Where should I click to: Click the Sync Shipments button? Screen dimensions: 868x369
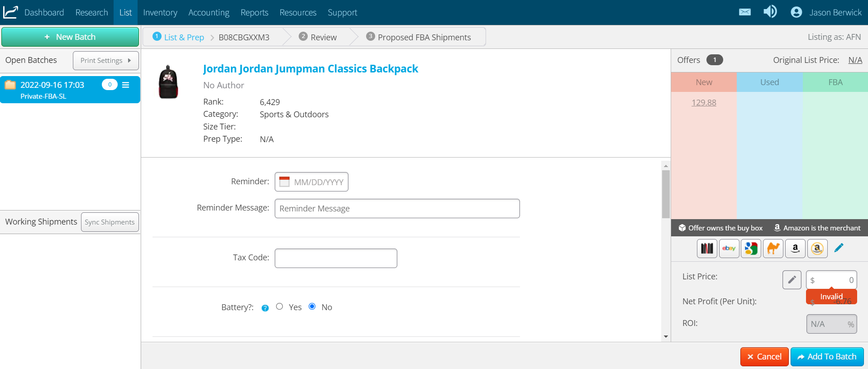click(110, 222)
